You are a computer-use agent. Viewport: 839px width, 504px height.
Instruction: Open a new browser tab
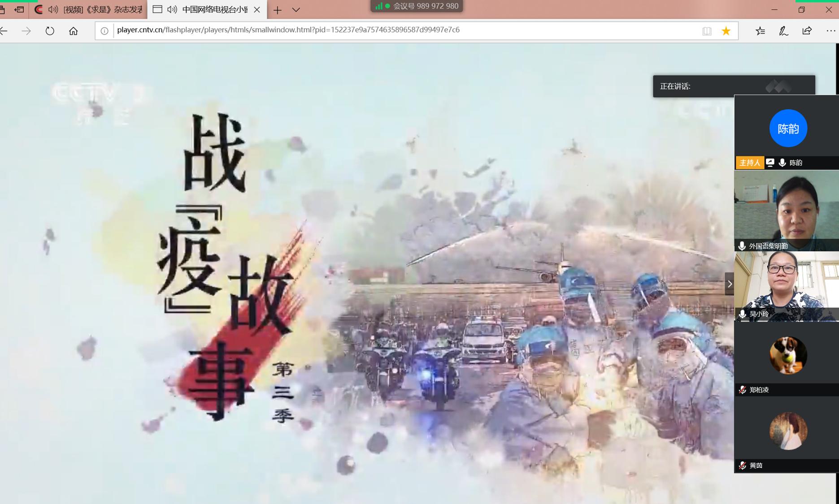[278, 10]
